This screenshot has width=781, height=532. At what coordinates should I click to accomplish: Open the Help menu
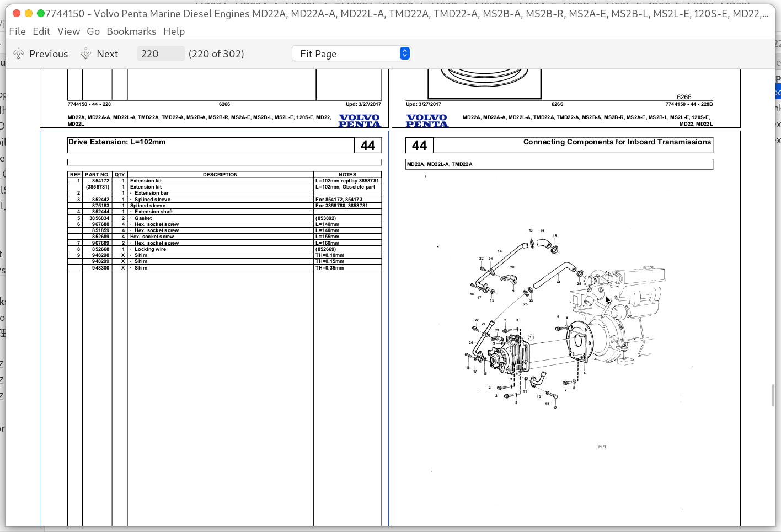click(x=174, y=31)
